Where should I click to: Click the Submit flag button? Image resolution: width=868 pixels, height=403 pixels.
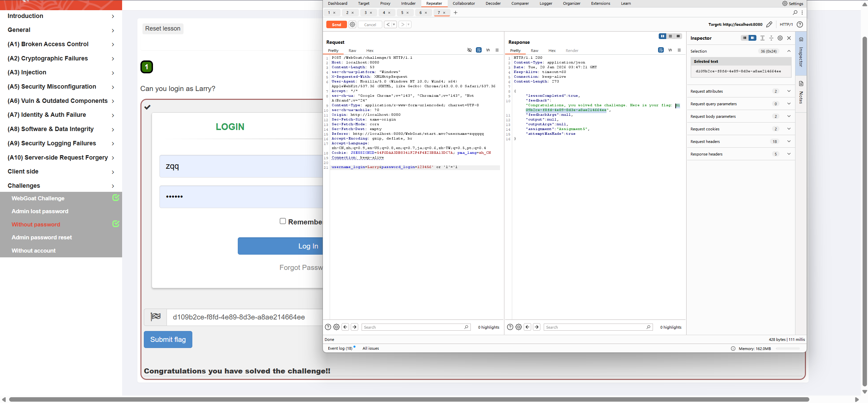click(168, 340)
